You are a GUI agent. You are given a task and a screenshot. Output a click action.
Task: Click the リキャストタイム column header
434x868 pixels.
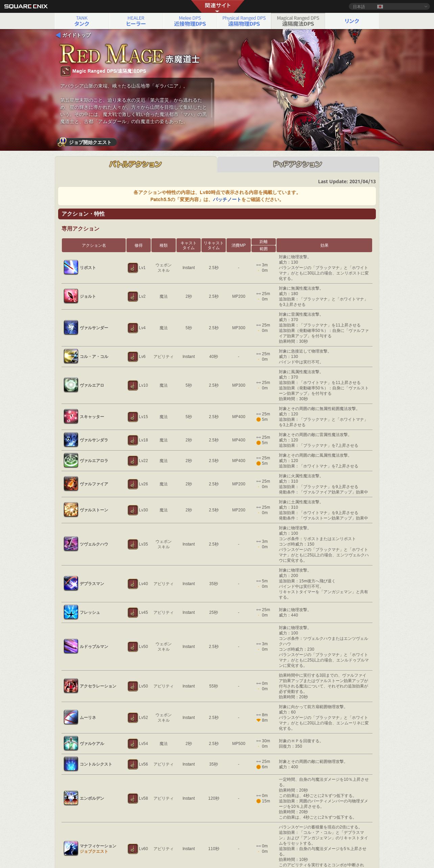[214, 245]
